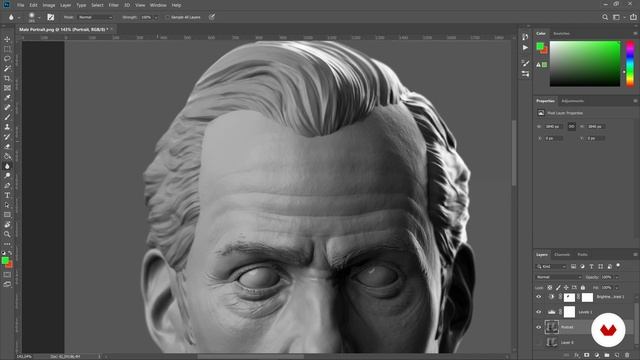Select the Paint Bucket tool
This screenshot has width=640, height=360.
7,156
